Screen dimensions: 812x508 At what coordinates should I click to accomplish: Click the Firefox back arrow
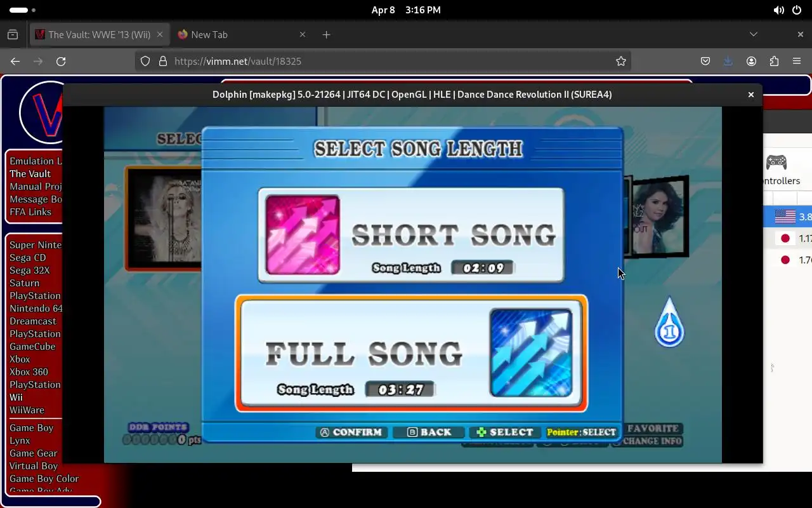[x=15, y=61]
